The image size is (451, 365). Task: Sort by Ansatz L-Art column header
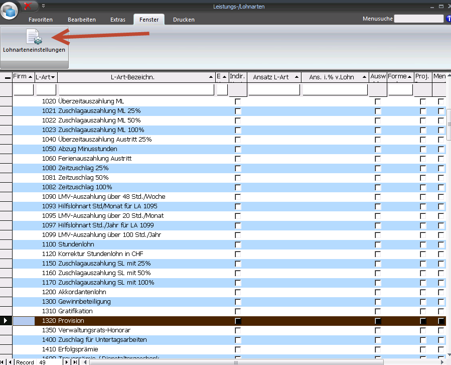(x=274, y=77)
